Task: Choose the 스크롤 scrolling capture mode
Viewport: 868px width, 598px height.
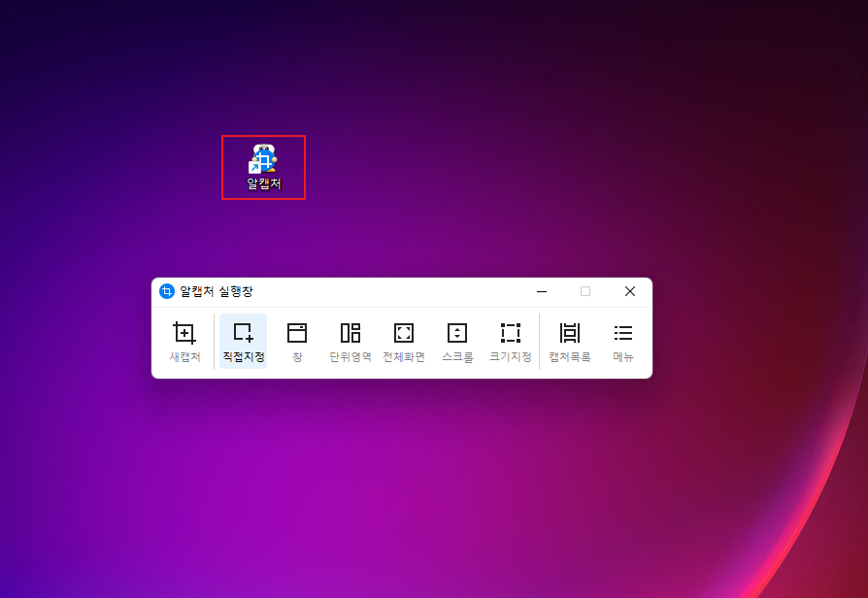Action: (457, 342)
